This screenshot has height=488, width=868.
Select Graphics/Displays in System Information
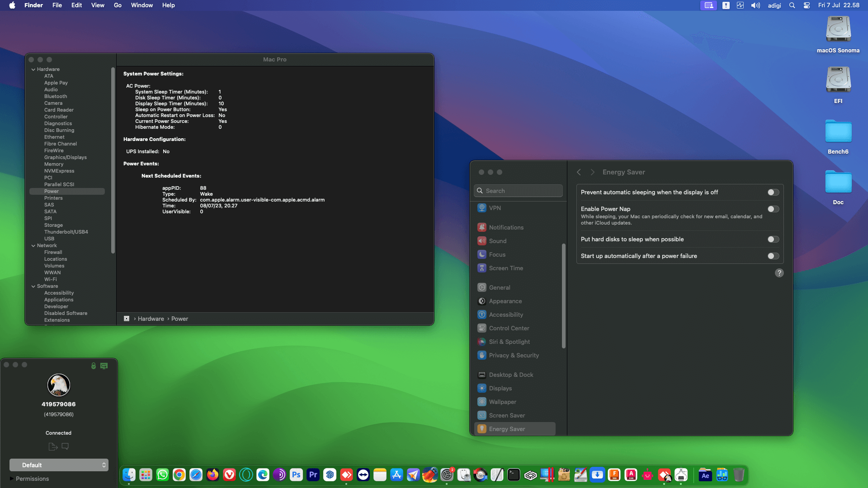coord(66,158)
